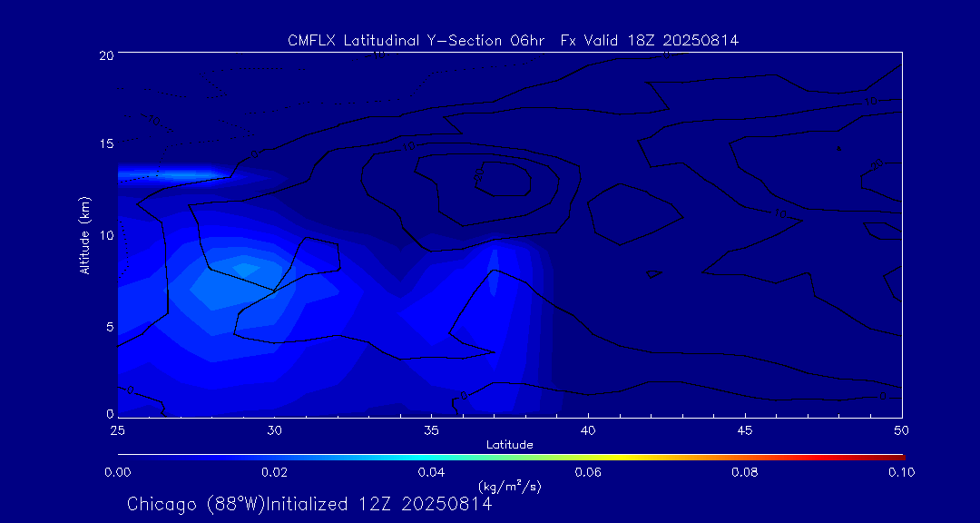Click the Chicago (88°W) initialized footer text
The height and width of the screenshot is (523, 980).
point(309,503)
